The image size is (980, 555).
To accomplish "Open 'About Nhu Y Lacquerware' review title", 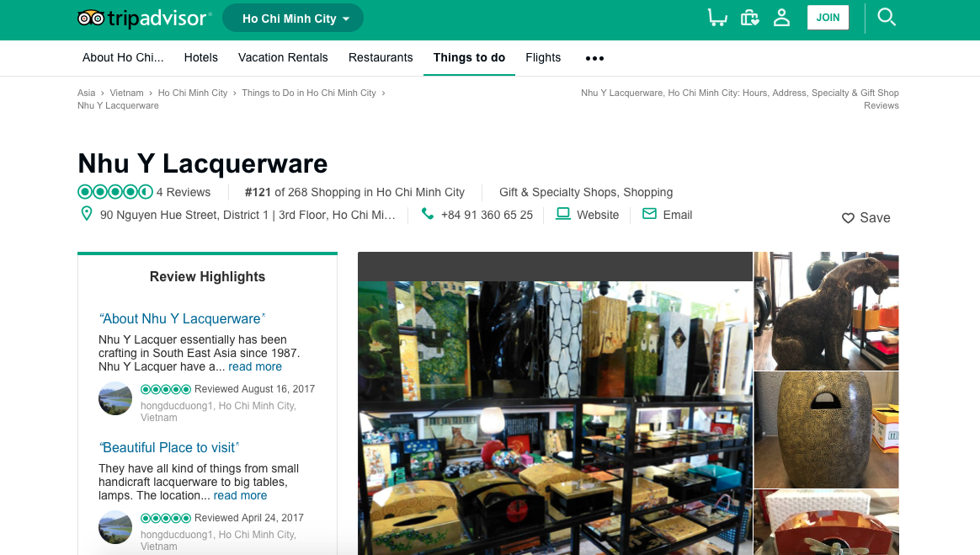I will pos(182,318).
